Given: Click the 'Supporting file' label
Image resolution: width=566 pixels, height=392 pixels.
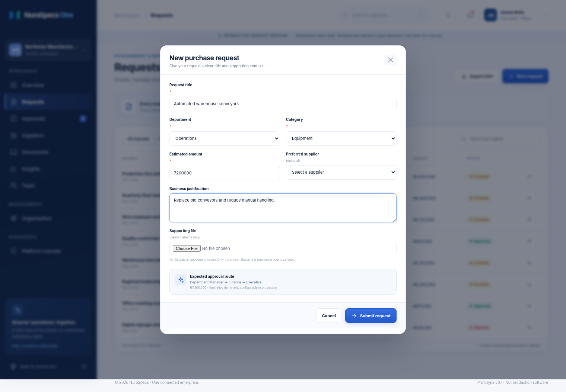Looking at the screenshot, I should (x=183, y=231).
